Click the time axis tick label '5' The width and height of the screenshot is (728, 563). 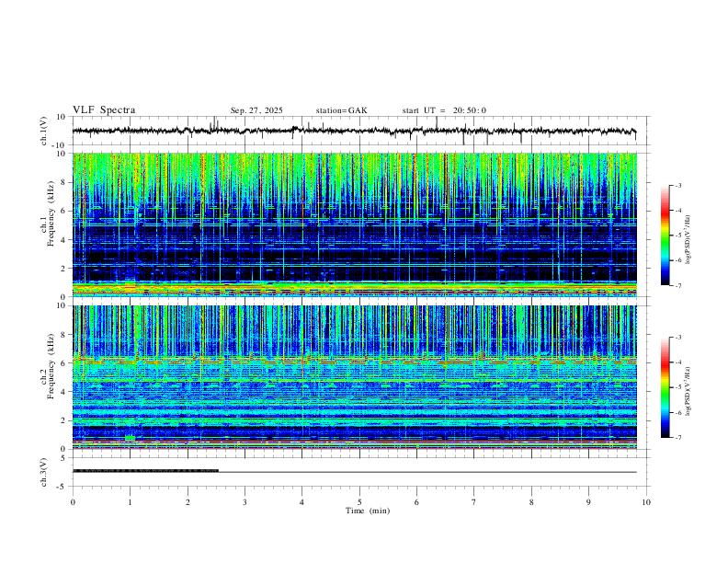click(359, 502)
